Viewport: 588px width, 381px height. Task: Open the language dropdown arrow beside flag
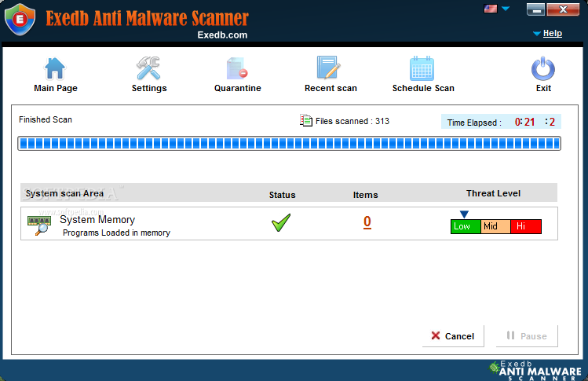coord(506,9)
